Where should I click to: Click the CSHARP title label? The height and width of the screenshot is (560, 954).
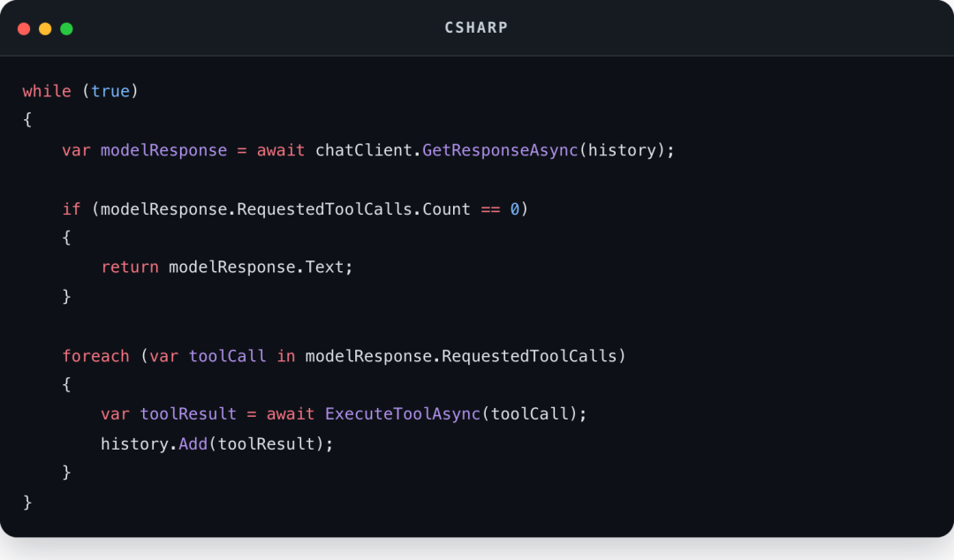point(476,28)
